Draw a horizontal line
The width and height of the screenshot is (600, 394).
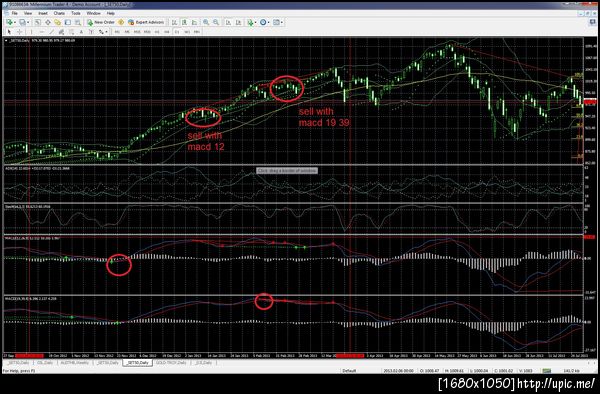[x=42, y=32]
